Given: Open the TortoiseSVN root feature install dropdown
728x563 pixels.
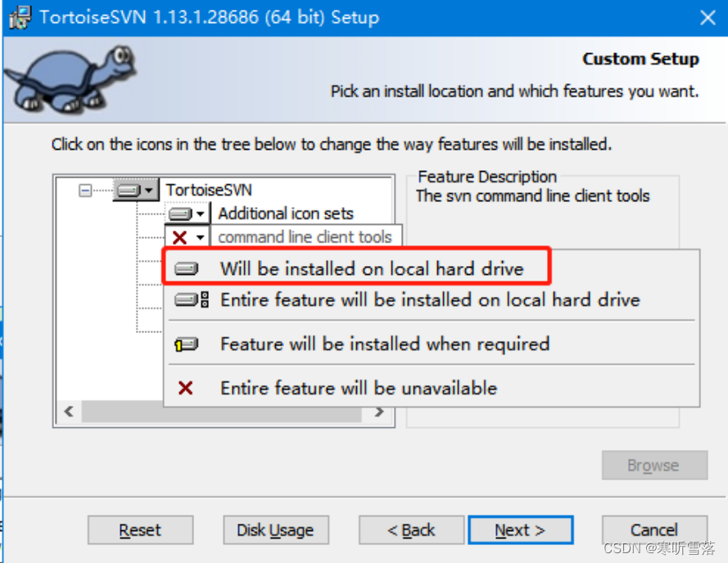Looking at the screenshot, I should pyautogui.click(x=136, y=190).
